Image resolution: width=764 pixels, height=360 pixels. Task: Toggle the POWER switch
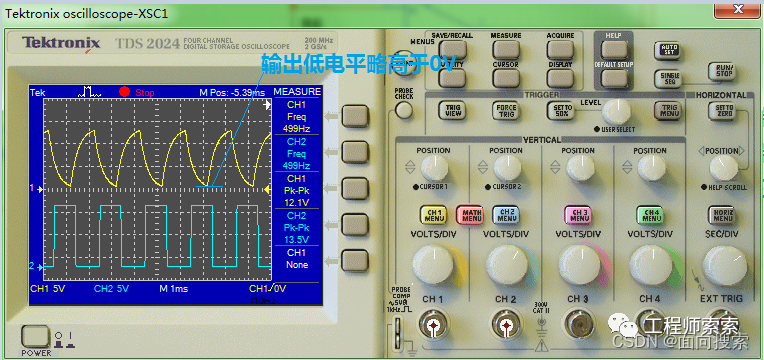pos(35,337)
